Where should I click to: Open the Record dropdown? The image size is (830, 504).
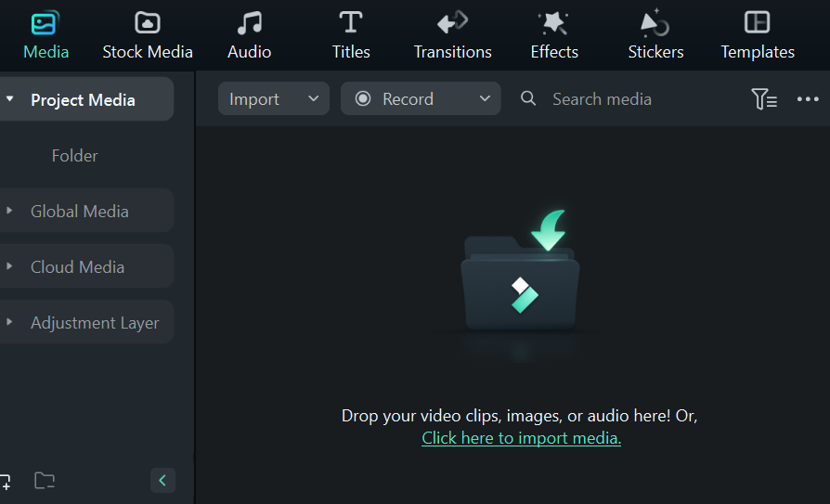point(421,99)
